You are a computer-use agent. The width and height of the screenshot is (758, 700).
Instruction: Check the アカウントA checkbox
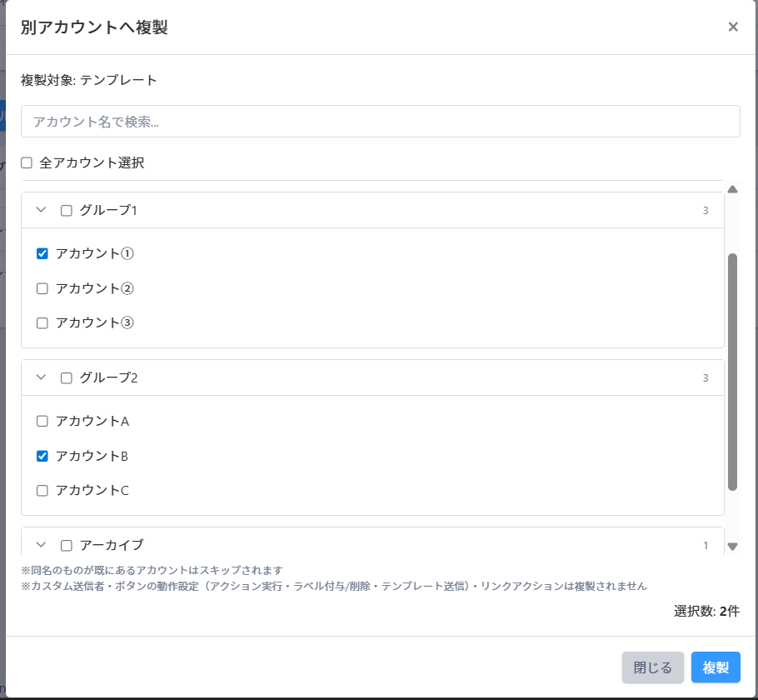coord(42,422)
